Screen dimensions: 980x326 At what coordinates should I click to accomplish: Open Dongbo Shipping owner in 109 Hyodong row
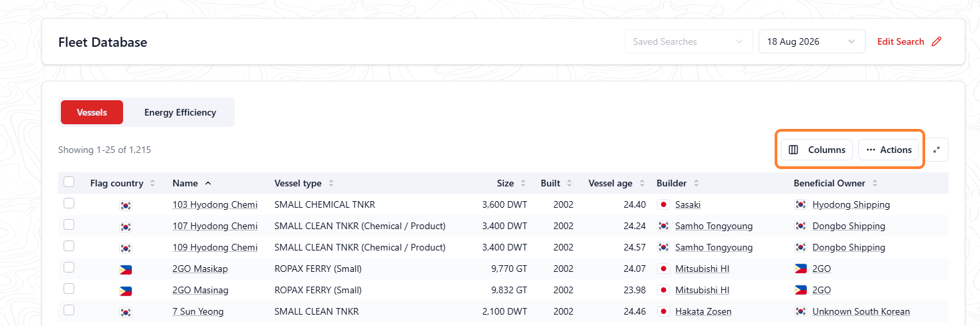pos(849,247)
